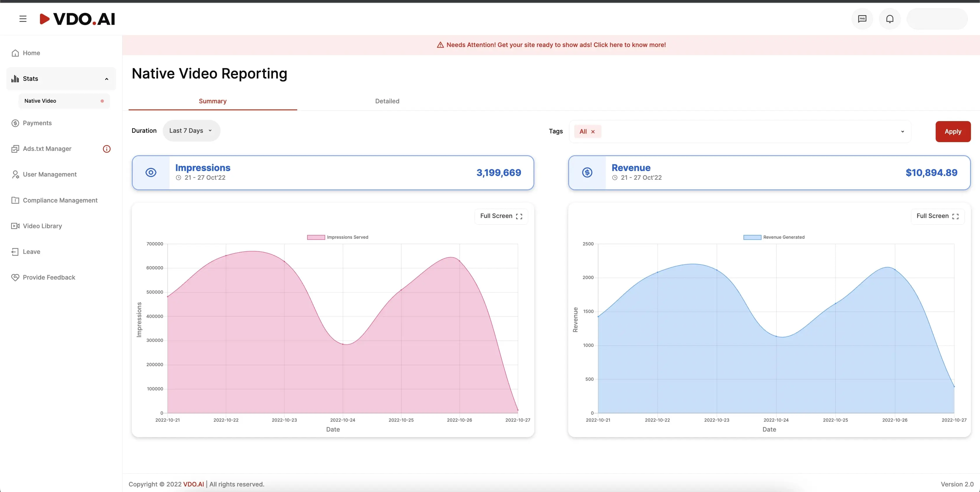The height and width of the screenshot is (492, 980).
Task: Open Payments in the sidebar
Action: coord(37,123)
